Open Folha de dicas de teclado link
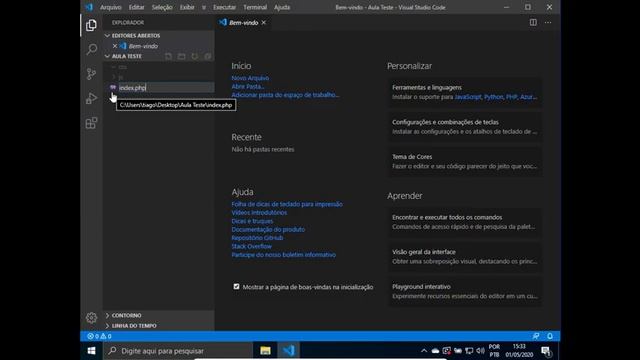 [287, 204]
